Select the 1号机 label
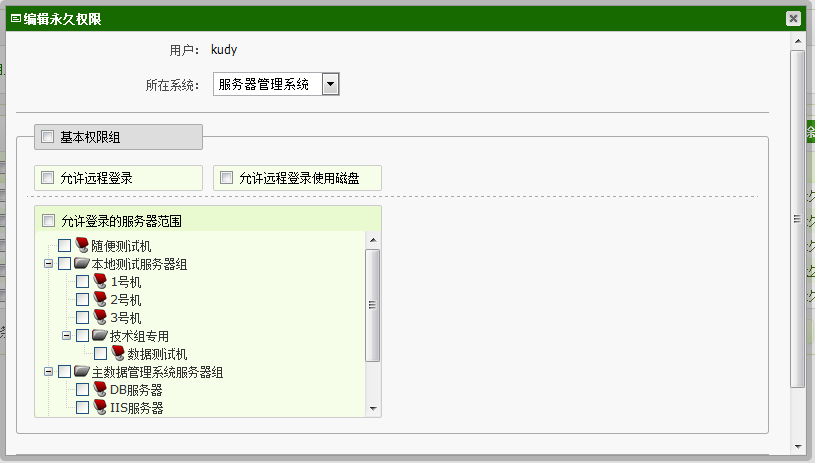This screenshot has height=463, width=815. point(125,282)
